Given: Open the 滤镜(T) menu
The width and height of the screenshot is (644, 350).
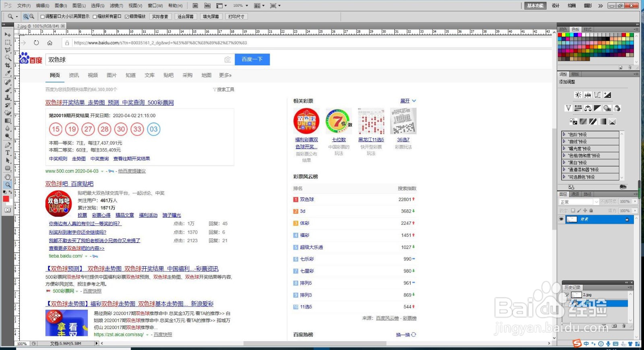Looking at the screenshot, I should [117, 6].
